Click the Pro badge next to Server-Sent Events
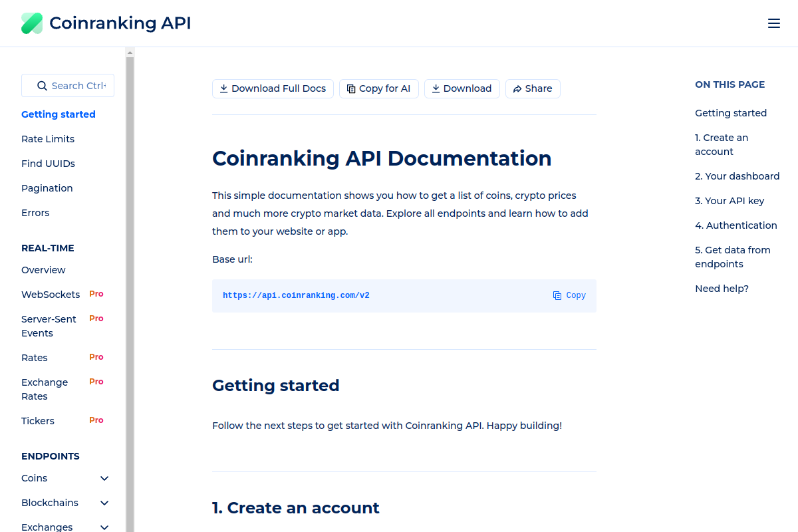Image resolution: width=798 pixels, height=532 pixels. [x=96, y=319]
